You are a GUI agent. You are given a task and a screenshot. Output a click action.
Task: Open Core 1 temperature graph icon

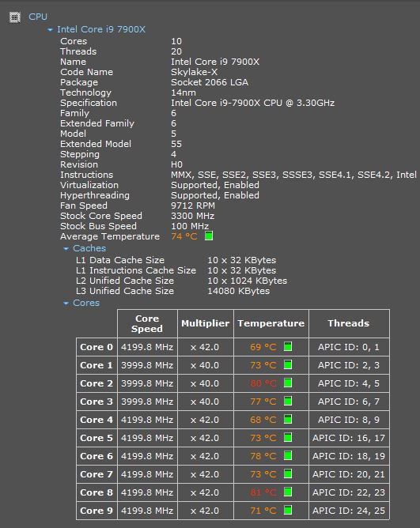[288, 364]
